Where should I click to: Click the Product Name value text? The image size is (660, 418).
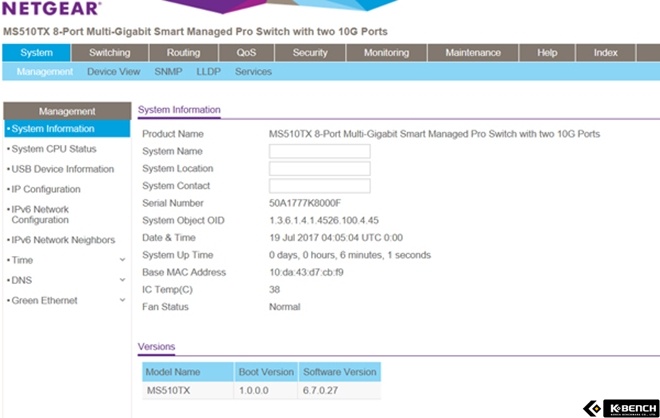pos(434,134)
